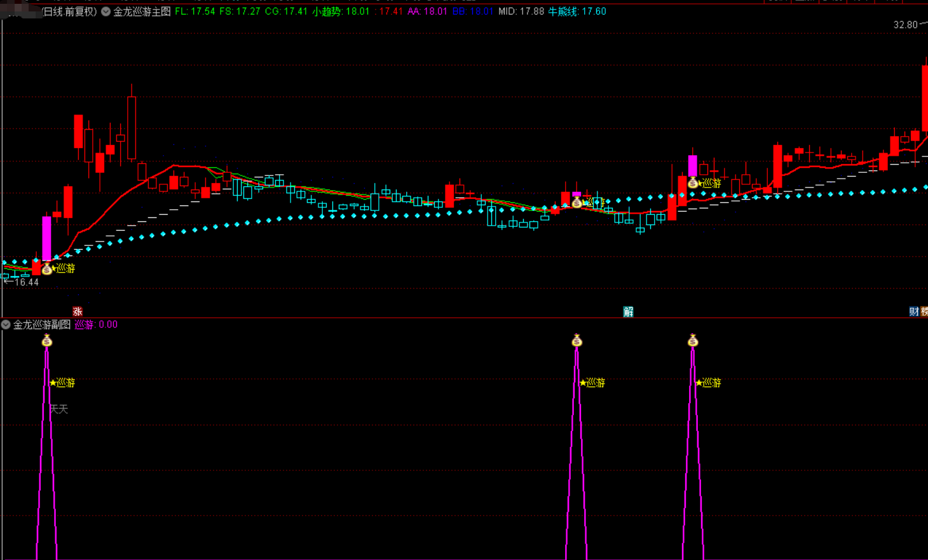Expand the 金龙巡游副图 indicator dropdown arrow

pos(6,325)
